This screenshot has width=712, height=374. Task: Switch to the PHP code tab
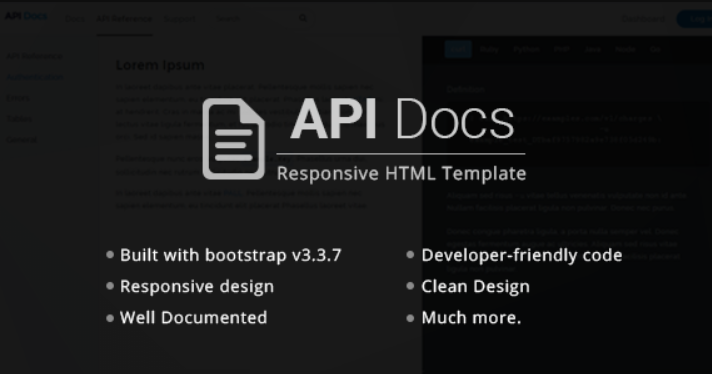click(x=562, y=49)
